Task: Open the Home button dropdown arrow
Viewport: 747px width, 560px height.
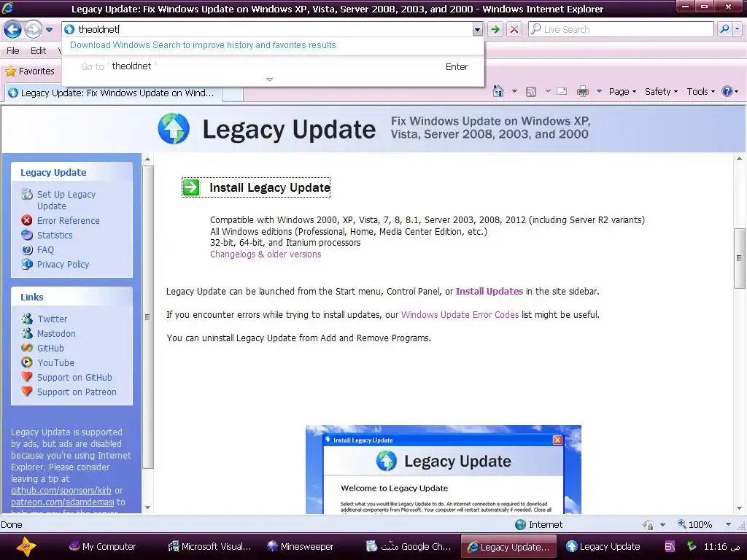Action: (x=514, y=91)
